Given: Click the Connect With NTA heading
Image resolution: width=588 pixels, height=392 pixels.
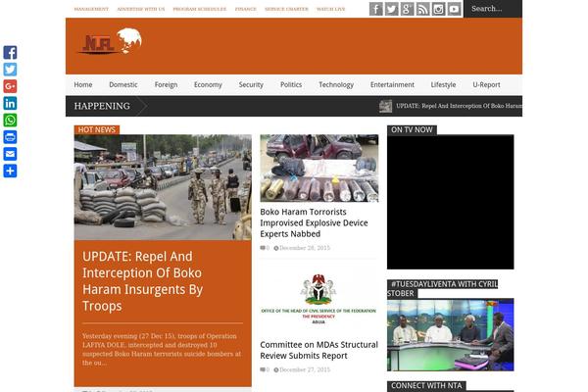Looking at the screenshot, I should pyautogui.click(x=426, y=385).
